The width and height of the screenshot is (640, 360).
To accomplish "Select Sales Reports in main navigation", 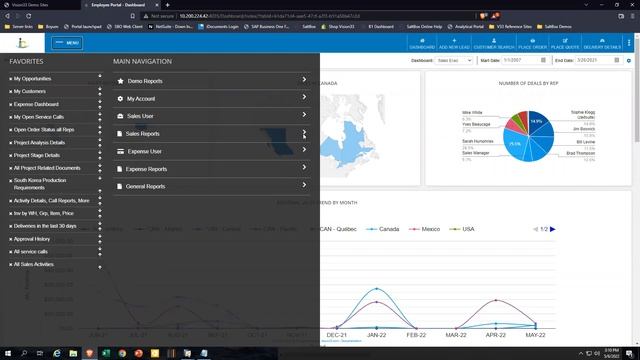I will [x=211, y=133].
